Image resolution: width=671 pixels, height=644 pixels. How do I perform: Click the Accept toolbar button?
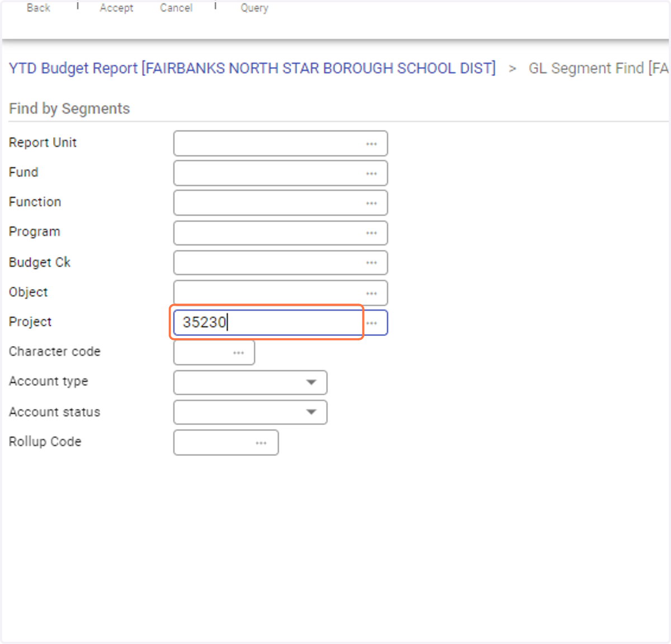pyautogui.click(x=116, y=8)
